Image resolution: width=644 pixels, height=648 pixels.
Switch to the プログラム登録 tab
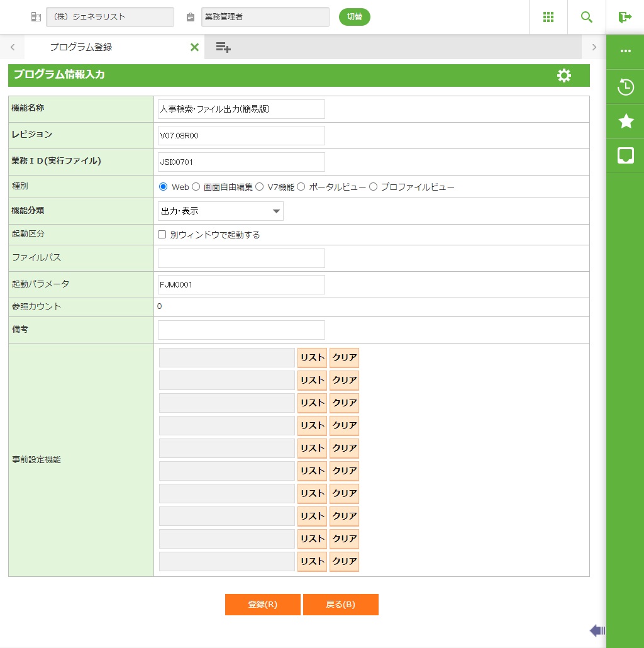tap(81, 47)
